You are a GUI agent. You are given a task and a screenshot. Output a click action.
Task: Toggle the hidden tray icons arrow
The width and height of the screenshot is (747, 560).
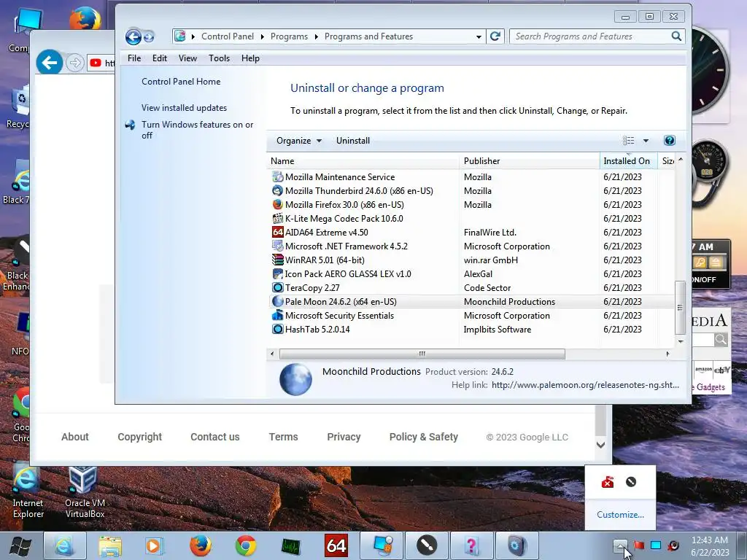620,545
